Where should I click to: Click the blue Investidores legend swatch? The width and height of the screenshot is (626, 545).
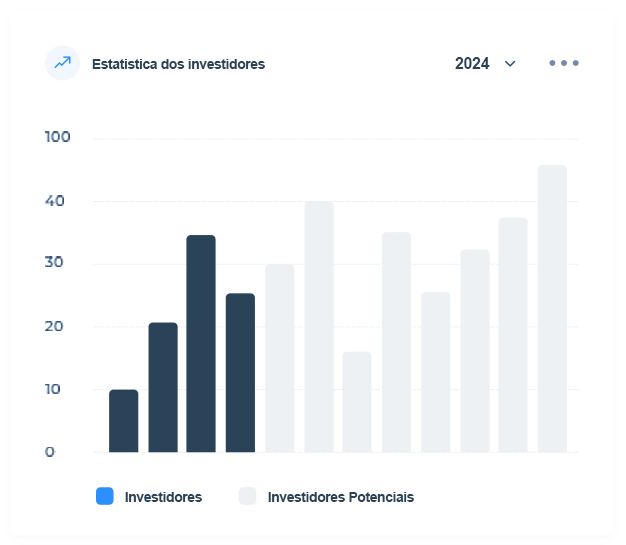pyautogui.click(x=105, y=496)
